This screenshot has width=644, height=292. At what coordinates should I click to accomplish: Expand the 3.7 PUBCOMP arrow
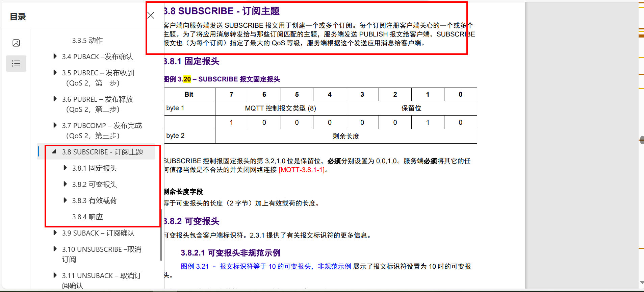click(x=55, y=125)
